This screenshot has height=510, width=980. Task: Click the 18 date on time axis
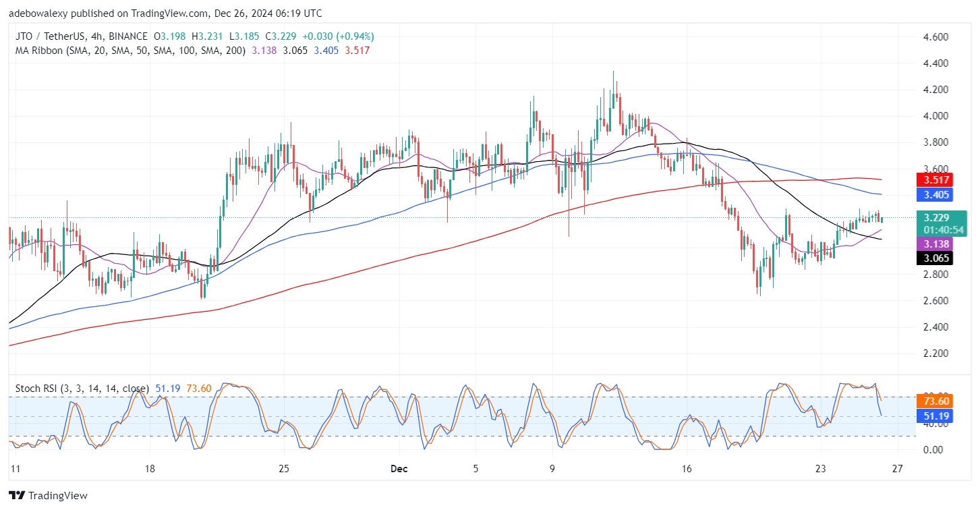point(150,468)
